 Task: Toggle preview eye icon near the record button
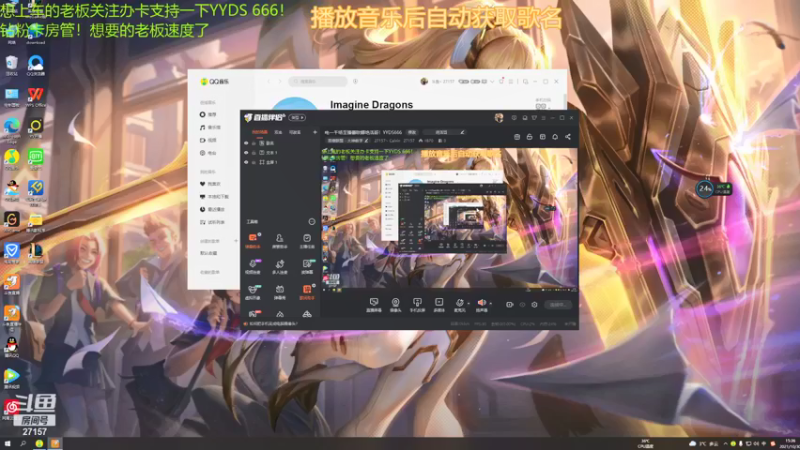(522, 305)
